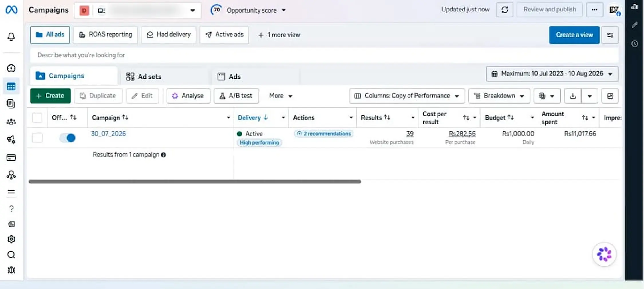The image size is (644, 289).
Task: Open Account overview gauge icon in sidebar
Action: 11,68
